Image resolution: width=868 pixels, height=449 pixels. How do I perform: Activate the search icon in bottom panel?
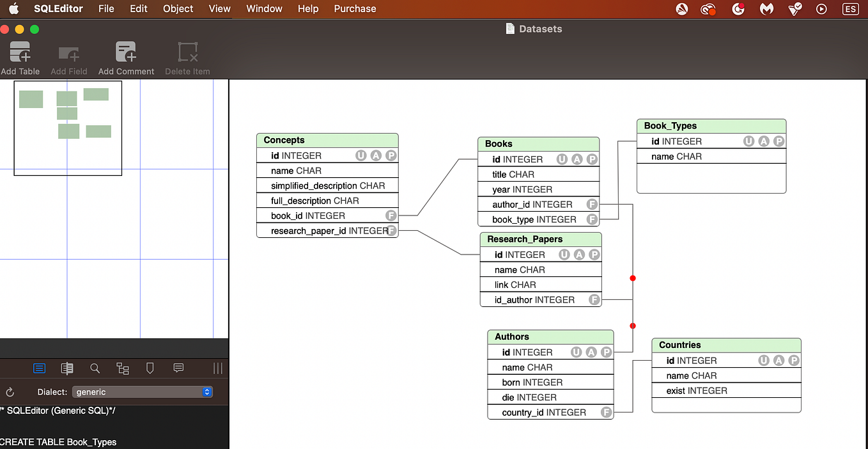pos(95,368)
